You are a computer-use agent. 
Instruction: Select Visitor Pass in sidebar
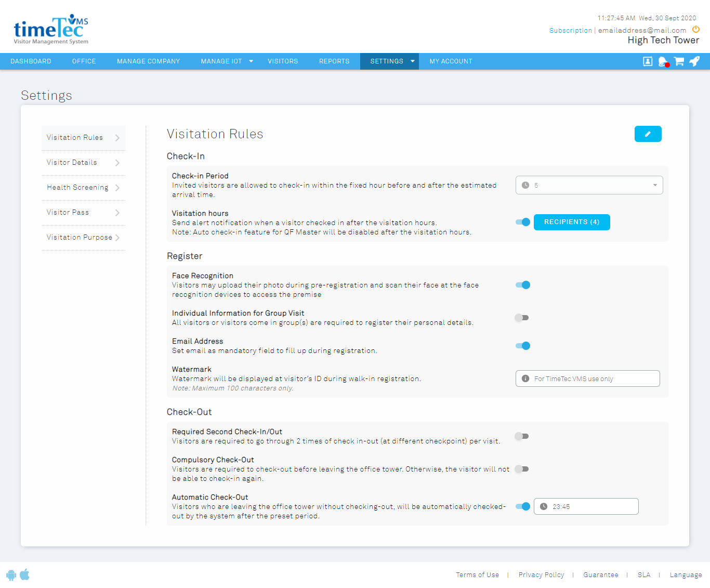tap(83, 213)
